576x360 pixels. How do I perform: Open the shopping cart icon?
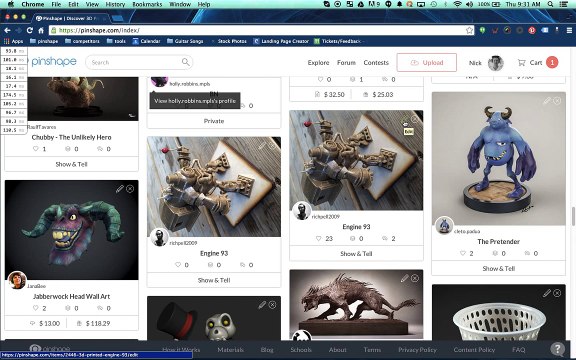coord(521,62)
